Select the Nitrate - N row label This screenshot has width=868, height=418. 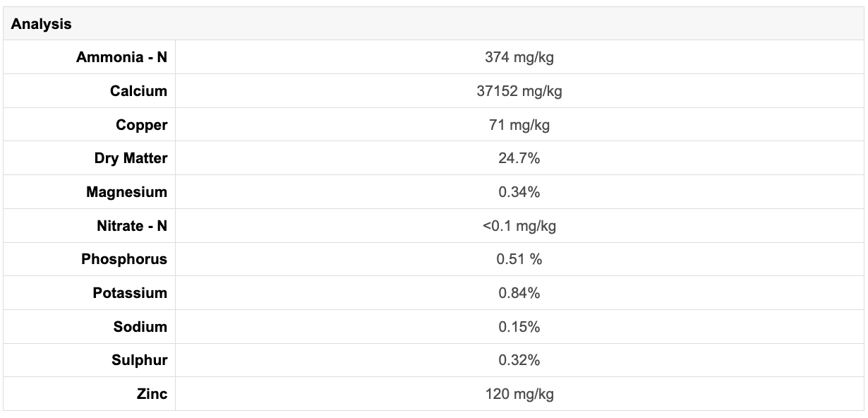131,226
